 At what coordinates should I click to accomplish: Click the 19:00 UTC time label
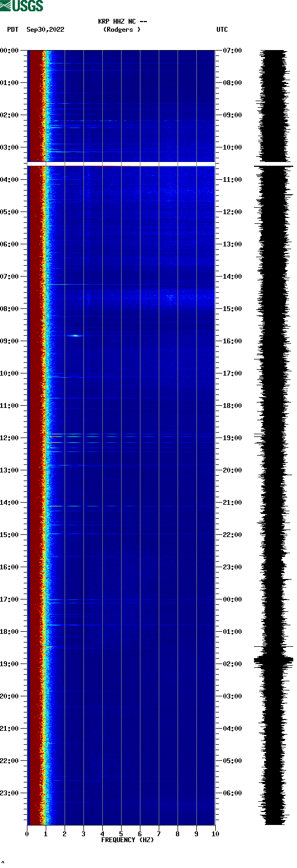[x=232, y=438]
